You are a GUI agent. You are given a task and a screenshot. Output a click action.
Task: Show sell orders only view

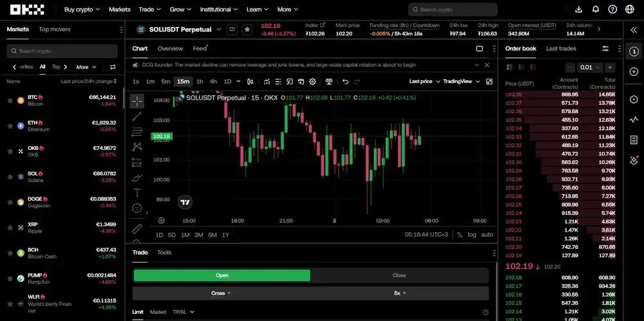[533, 67]
